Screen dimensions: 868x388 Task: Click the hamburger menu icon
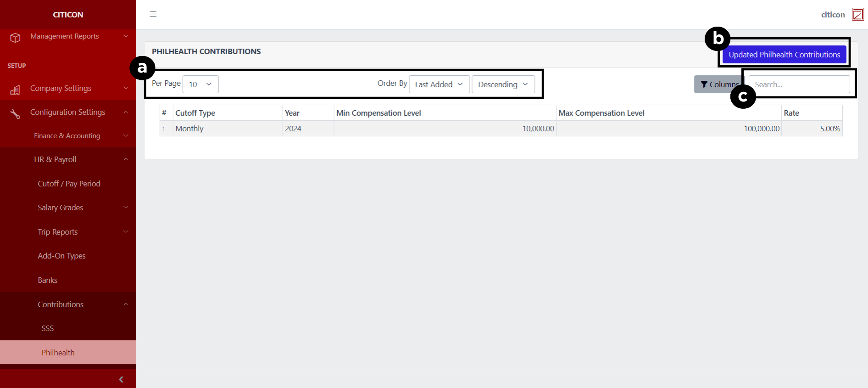point(153,14)
